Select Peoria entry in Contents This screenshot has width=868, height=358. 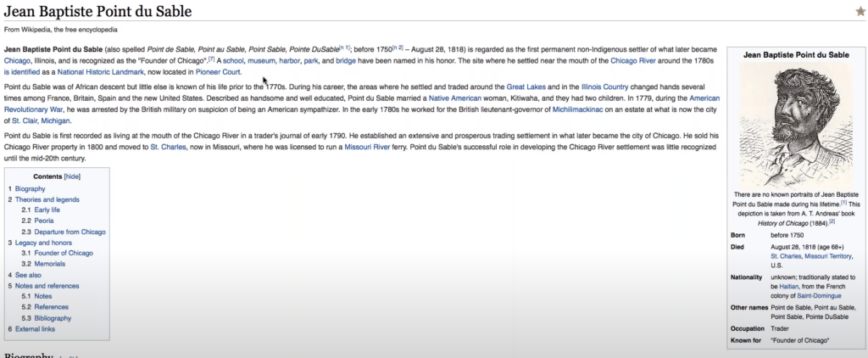pyautogui.click(x=44, y=221)
